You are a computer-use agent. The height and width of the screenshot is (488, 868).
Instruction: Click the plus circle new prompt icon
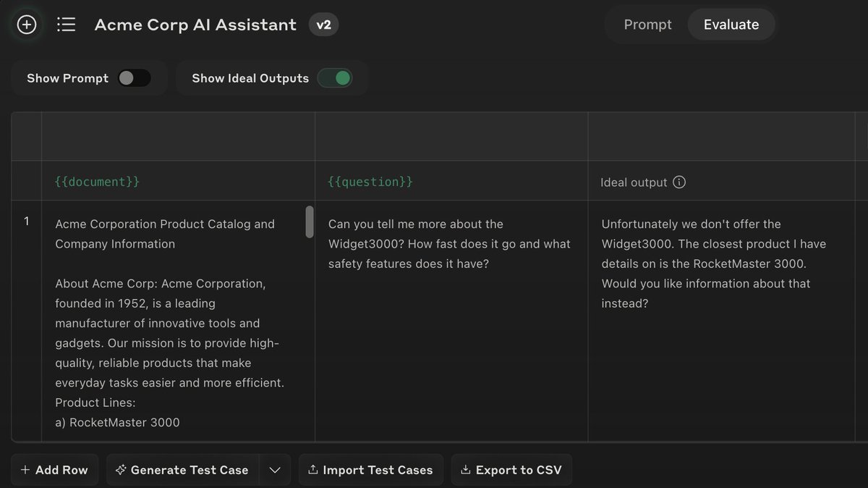tap(27, 25)
